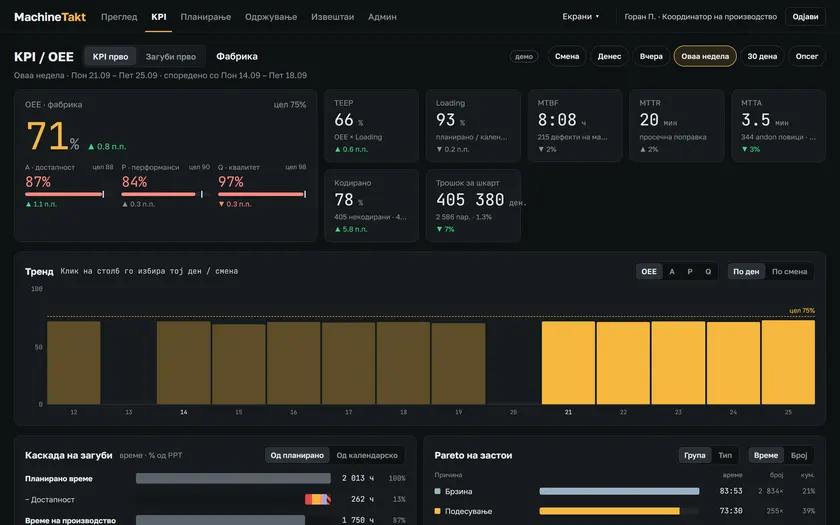Switch Pareto measure to Број
The width and height of the screenshot is (840, 525).
click(798, 455)
